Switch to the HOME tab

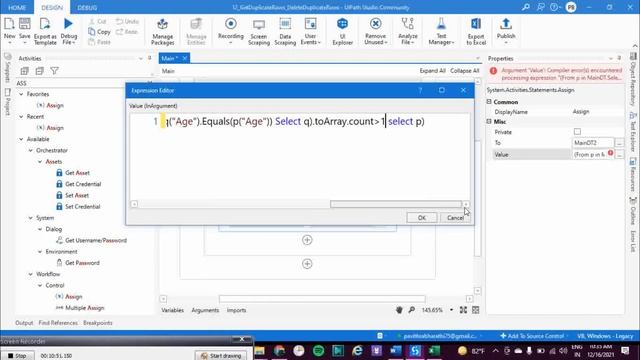(17, 7)
